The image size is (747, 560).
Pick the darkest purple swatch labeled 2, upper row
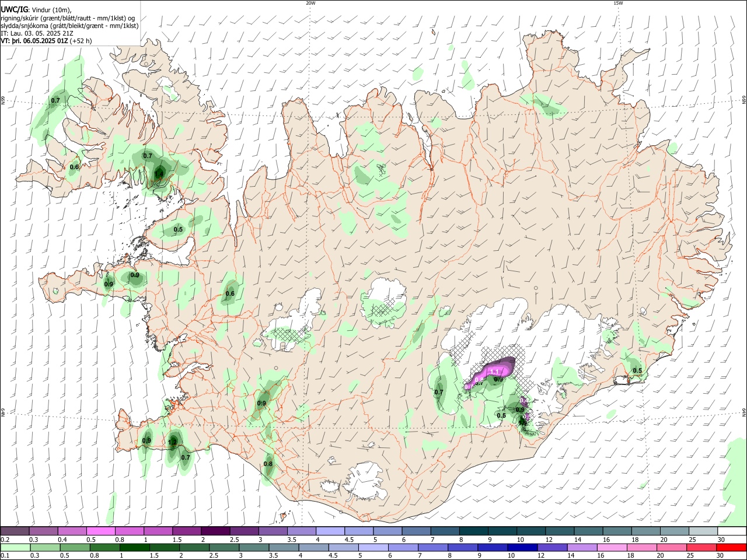click(x=215, y=531)
